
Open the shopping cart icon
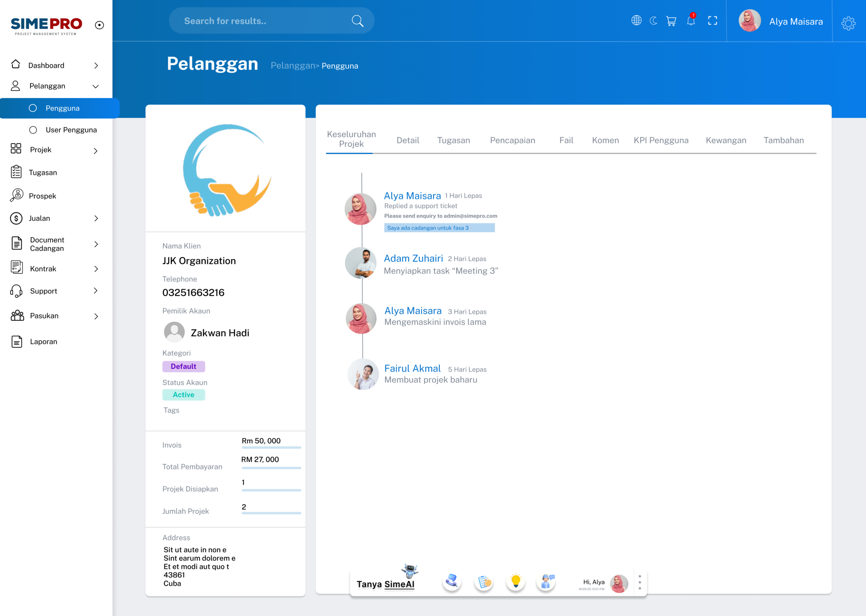(671, 21)
